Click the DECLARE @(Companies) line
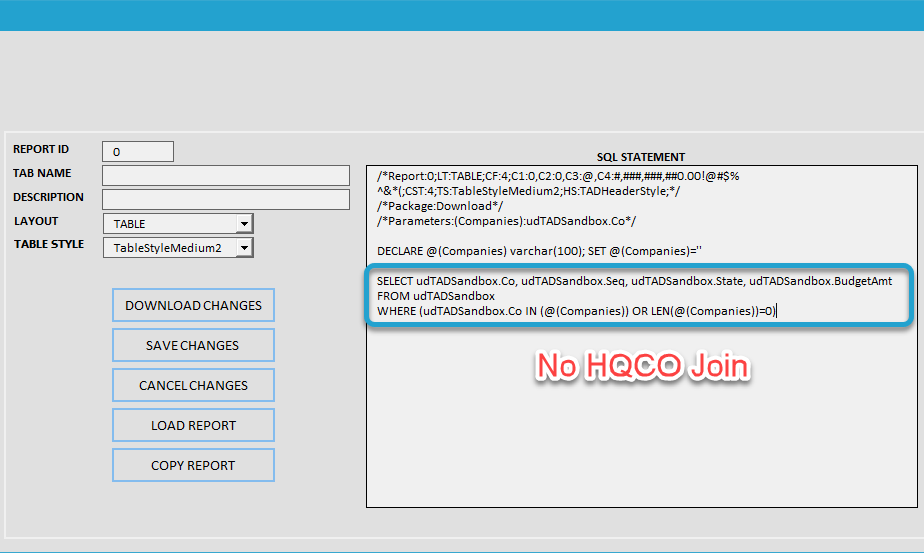The height and width of the screenshot is (553, 924). coord(539,251)
